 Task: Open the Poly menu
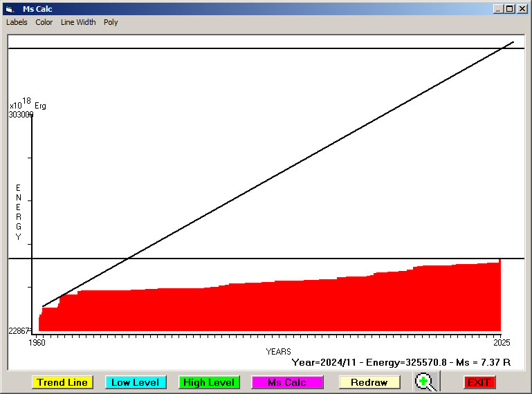(x=111, y=22)
